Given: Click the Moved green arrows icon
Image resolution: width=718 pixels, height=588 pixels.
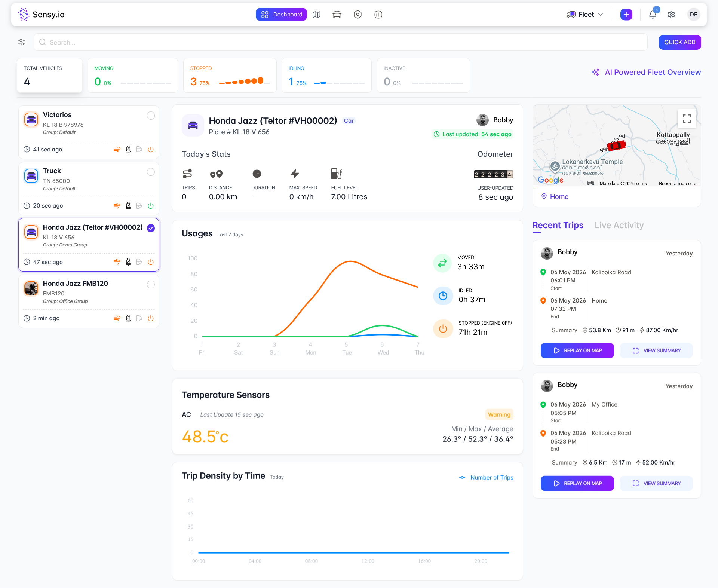Looking at the screenshot, I should [x=442, y=263].
